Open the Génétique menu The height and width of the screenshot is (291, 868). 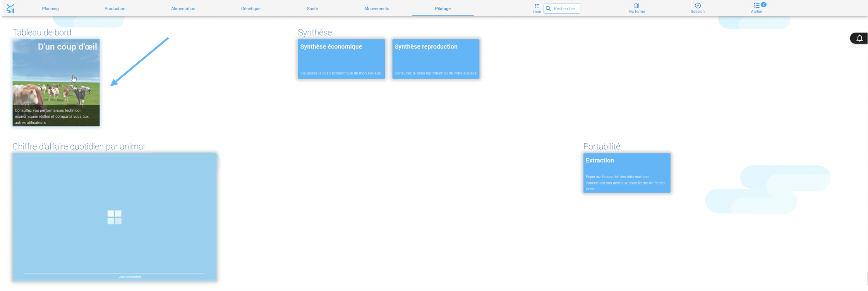pos(251,9)
